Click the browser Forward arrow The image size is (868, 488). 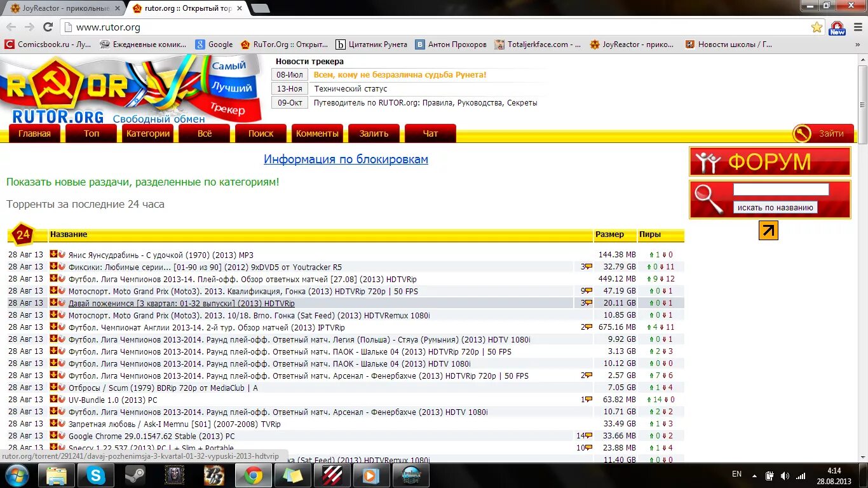coord(29,27)
